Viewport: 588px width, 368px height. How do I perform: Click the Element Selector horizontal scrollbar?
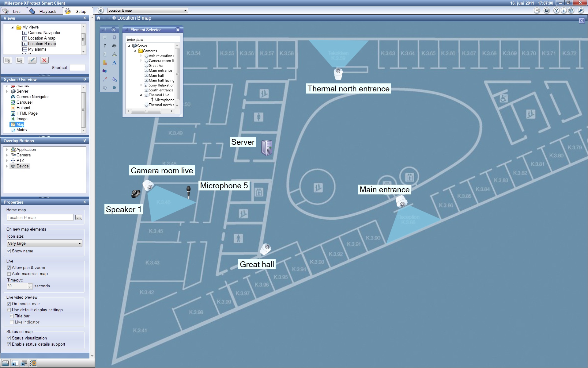[146, 111]
